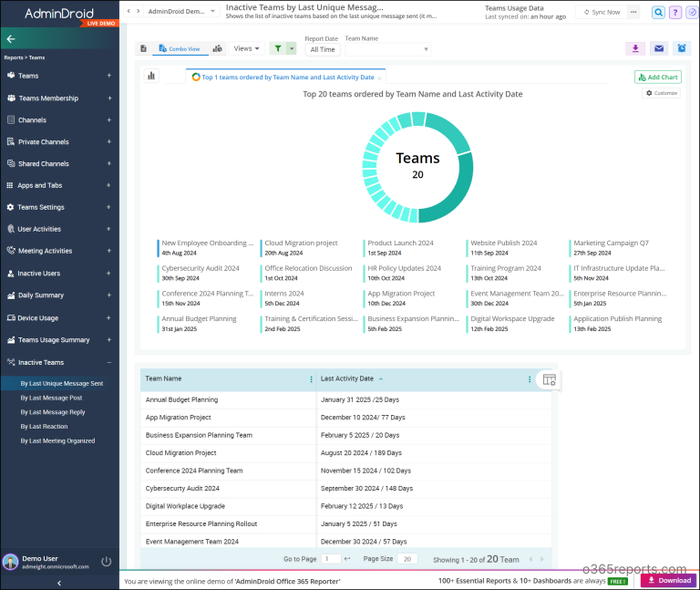Click the green filter funnel icon

pyautogui.click(x=278, y=48)
